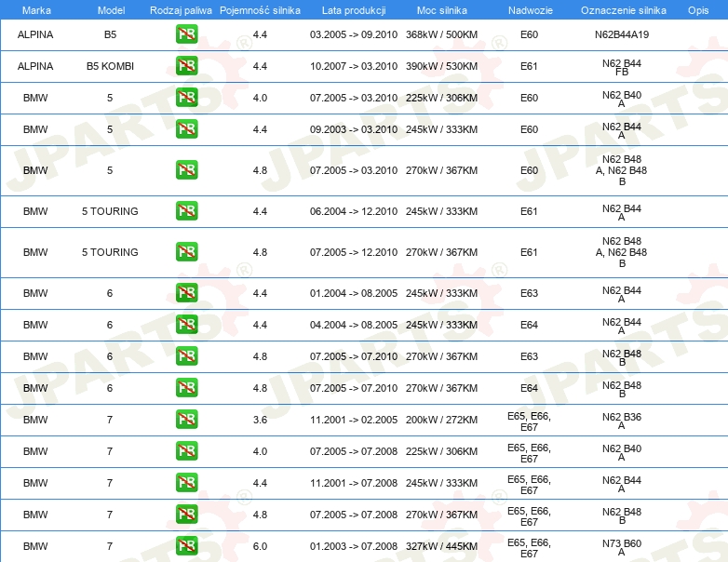The width and height of the screenshot is (728, 562).
Task: Click the Opis column header
Action: pyautogui.click(x=698, y=10)
